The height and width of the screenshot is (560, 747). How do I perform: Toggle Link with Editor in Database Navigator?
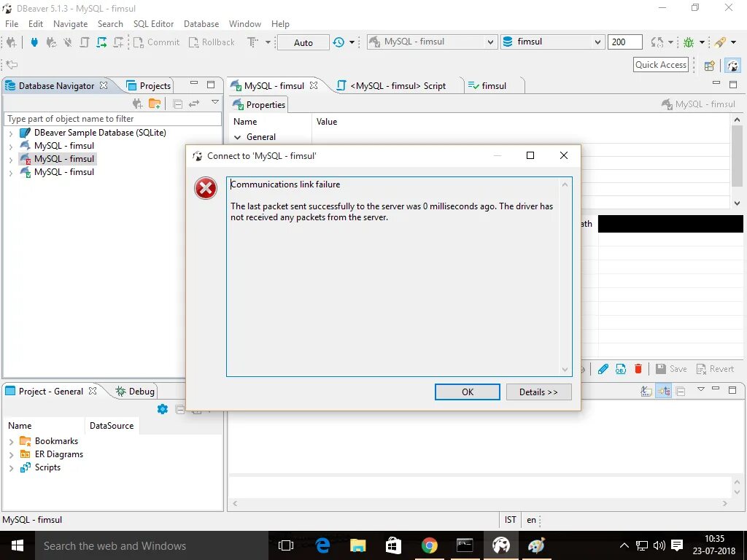click(x=194, y=104)
